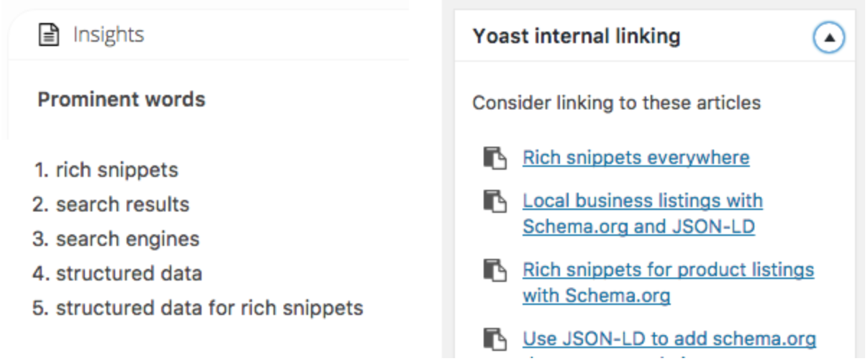
Task: Click copy icon beside Rich snippets everywhere
Action: pos(494,157)
